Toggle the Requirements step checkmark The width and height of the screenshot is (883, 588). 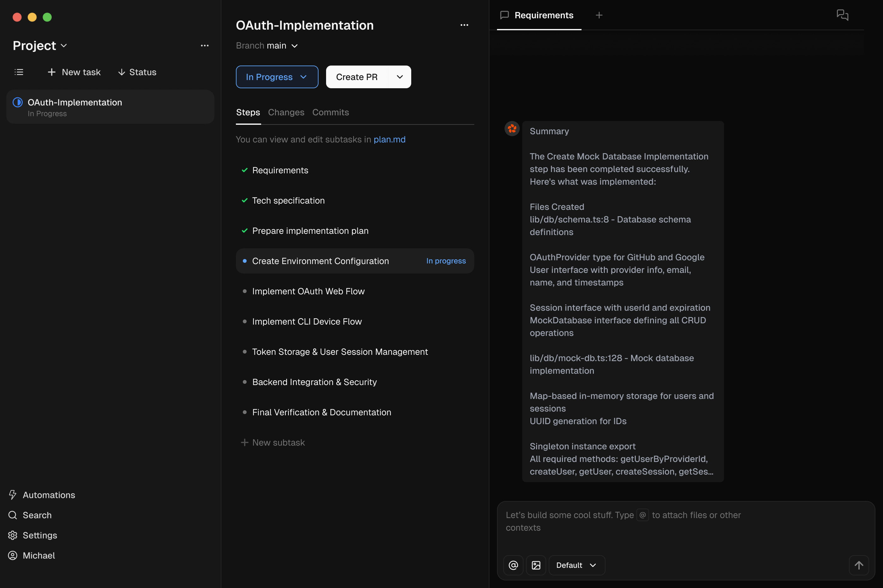coord(245,170)
